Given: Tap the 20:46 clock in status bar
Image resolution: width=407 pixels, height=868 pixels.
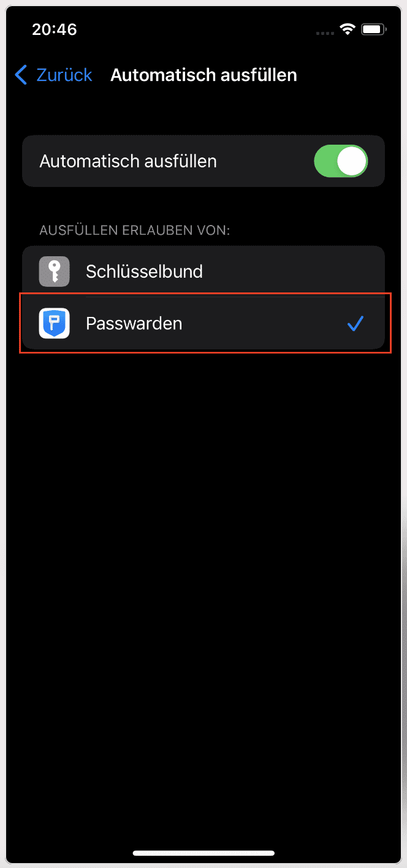Looking at the screenshot, I should point(55,29).
